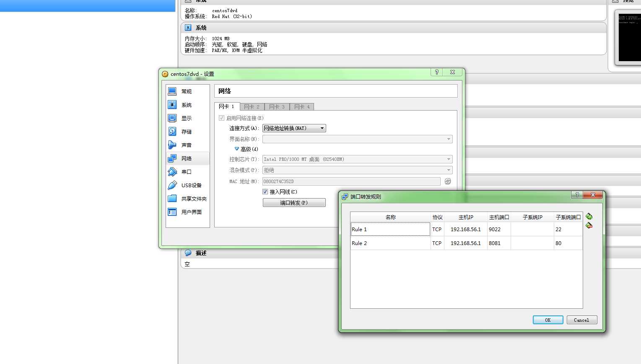The height and width of the screenshot is (364, 641).
Task: Open the 常规 (General) settings page
Action: 187,91
